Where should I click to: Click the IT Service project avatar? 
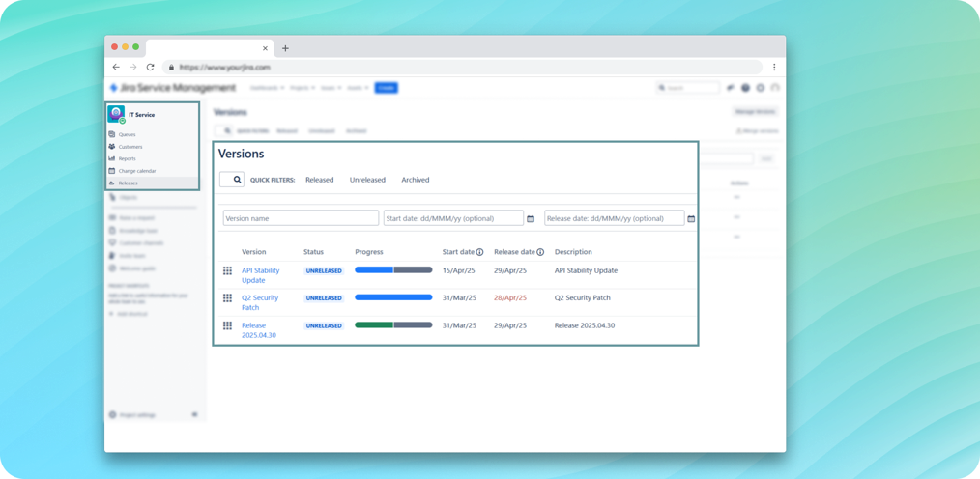coord(116,114)
